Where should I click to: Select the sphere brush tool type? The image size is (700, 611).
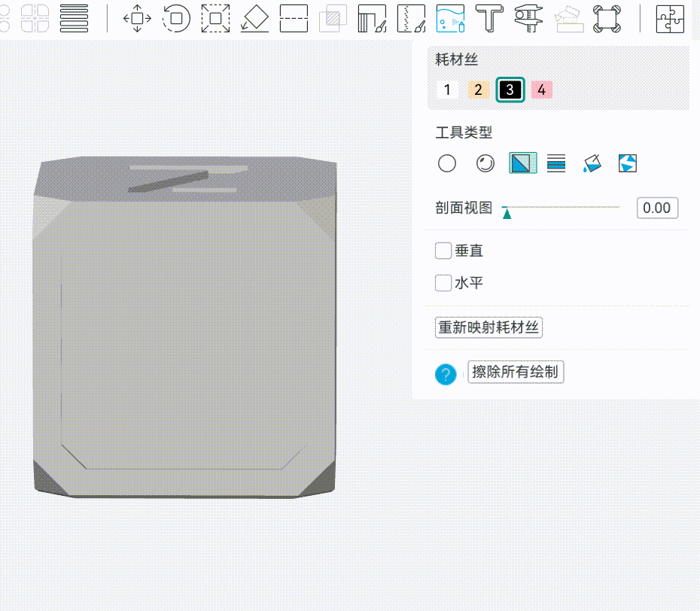tap(485, 163)
